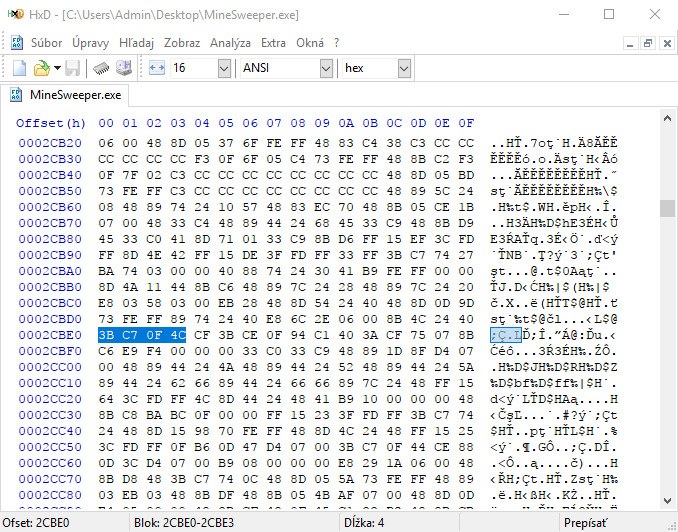Viewport: 678px width, 532px height.
Task: Open the recent files arrow beside Open
Action: (x=56, y=68)
